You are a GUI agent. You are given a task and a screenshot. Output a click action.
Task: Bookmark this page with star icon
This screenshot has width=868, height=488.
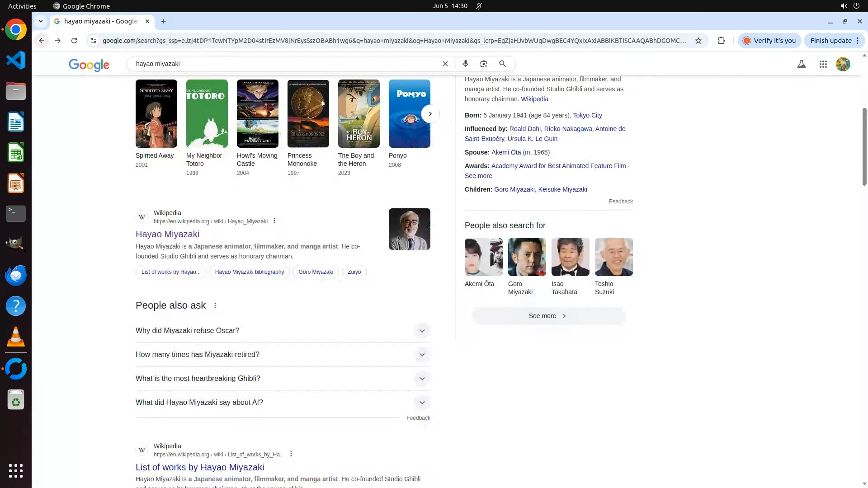coord(698,41)
